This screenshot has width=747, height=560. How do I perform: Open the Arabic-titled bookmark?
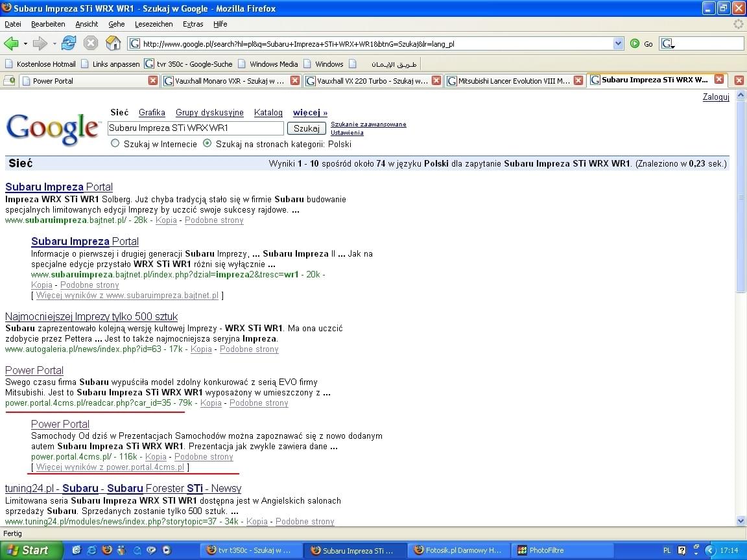point(383,64)
